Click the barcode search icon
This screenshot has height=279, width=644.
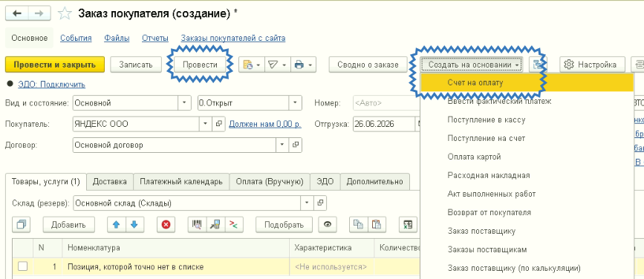coord(197,224)
